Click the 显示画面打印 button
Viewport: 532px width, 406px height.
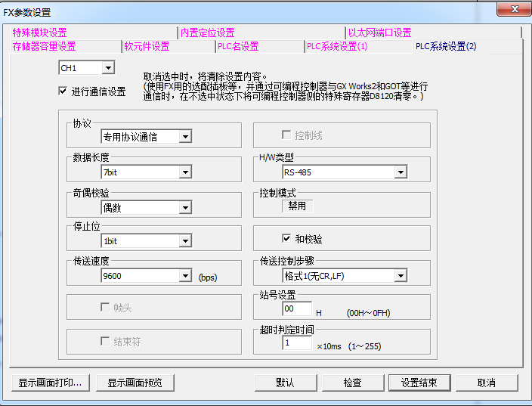click(50, 383)
